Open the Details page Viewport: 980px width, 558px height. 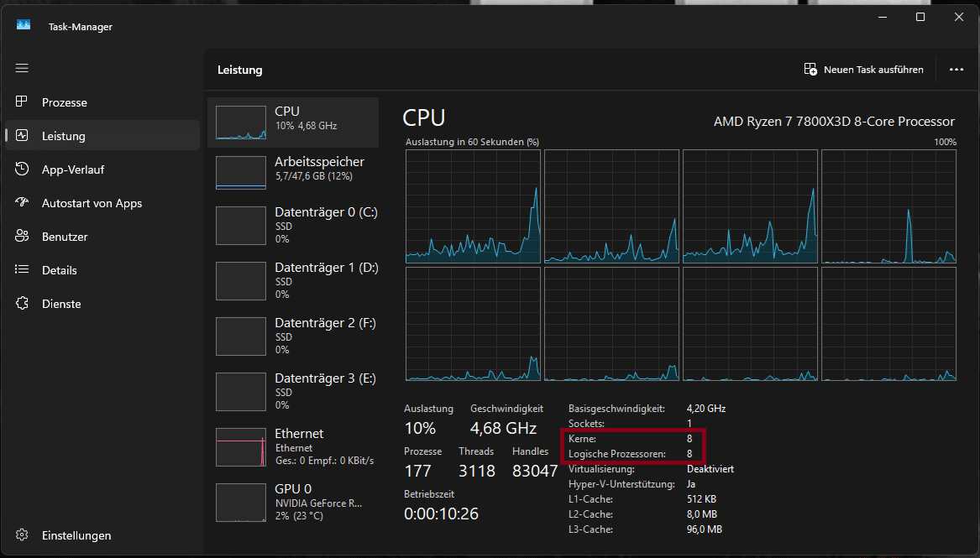tap(102, 270)
